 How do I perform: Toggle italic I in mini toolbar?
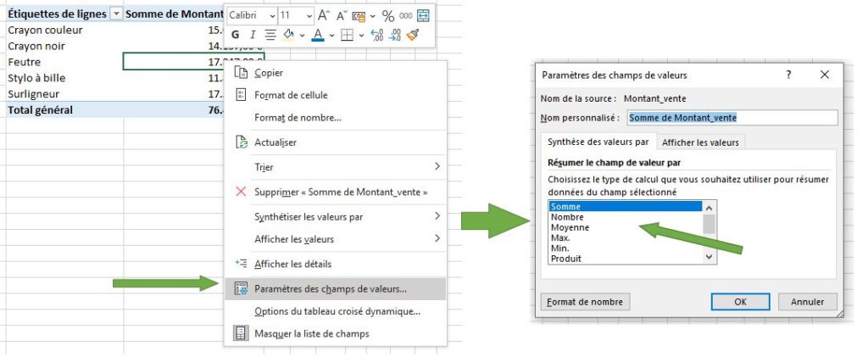point(253,35)
